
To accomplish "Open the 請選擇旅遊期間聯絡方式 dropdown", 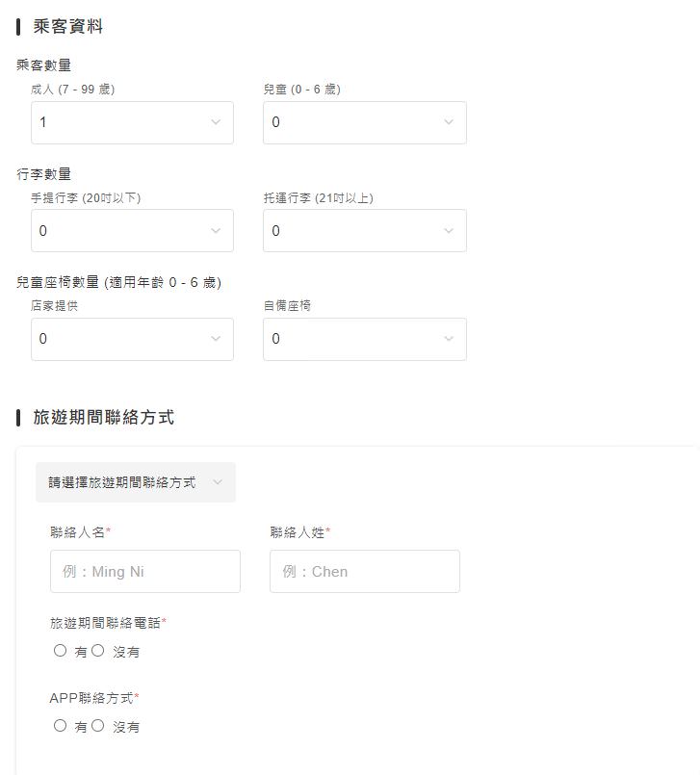I will click(135, 482).
